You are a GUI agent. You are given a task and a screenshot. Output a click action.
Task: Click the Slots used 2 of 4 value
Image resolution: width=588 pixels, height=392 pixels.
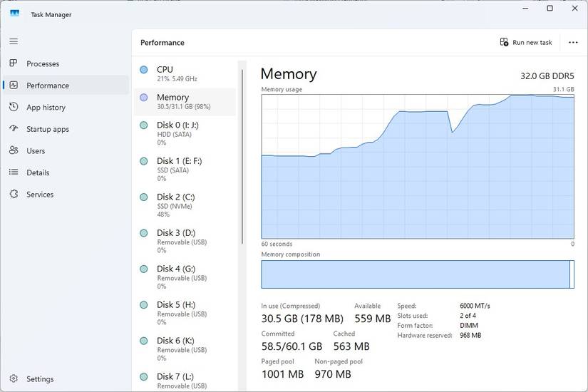click(x=468, y=316)
